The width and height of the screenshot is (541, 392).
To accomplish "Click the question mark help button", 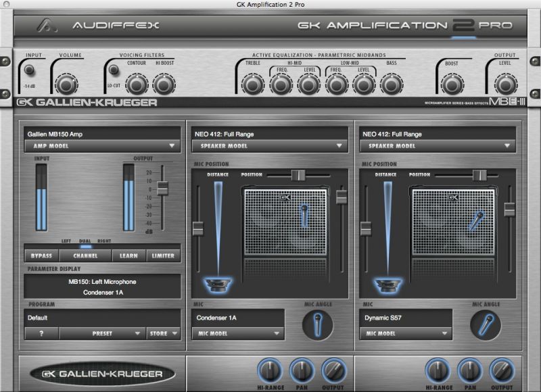I will [41, 333].
